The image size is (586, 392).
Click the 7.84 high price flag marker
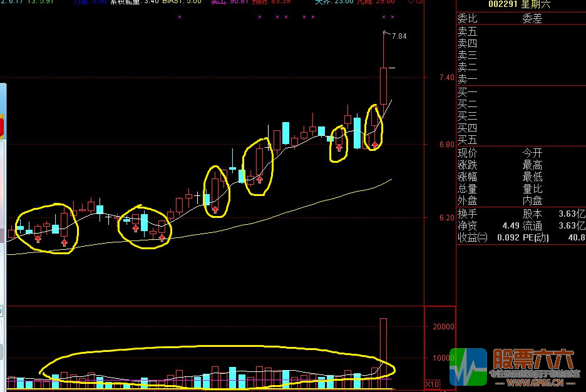398,36
